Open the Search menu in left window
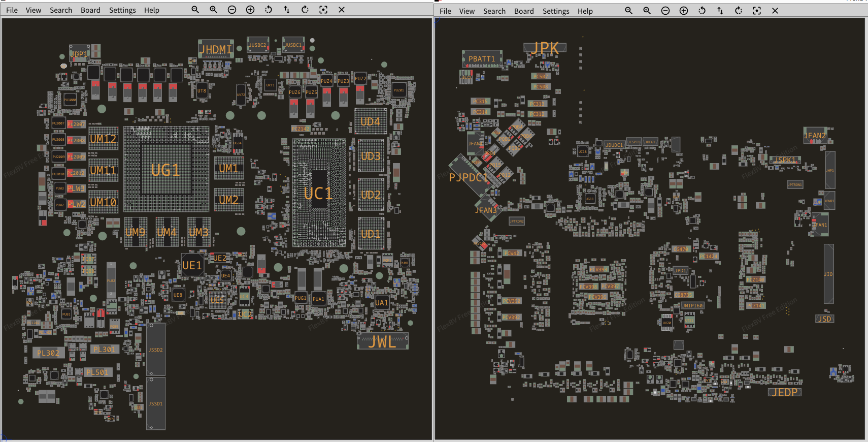This screenshot has width=868, height=442. (x=61, y=10)
